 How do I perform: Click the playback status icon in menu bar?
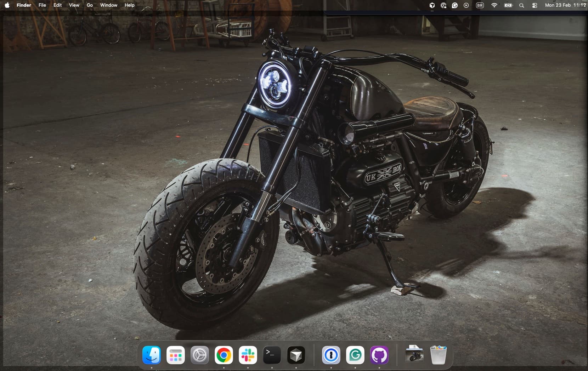point(466,5)
